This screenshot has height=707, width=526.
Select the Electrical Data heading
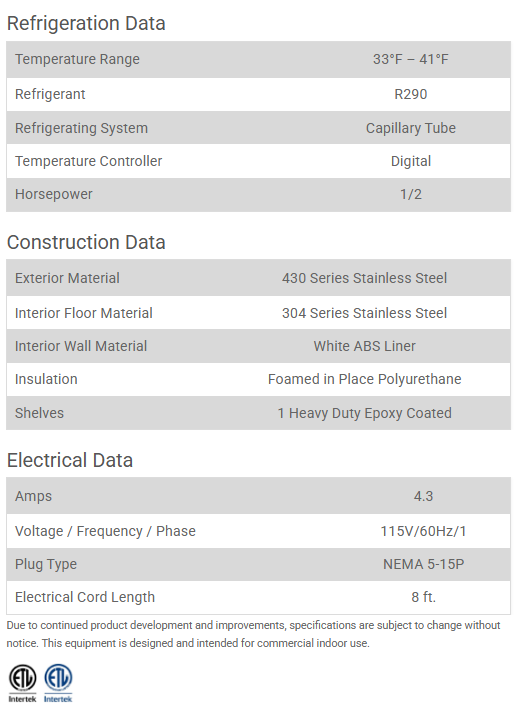click(70, 460)
